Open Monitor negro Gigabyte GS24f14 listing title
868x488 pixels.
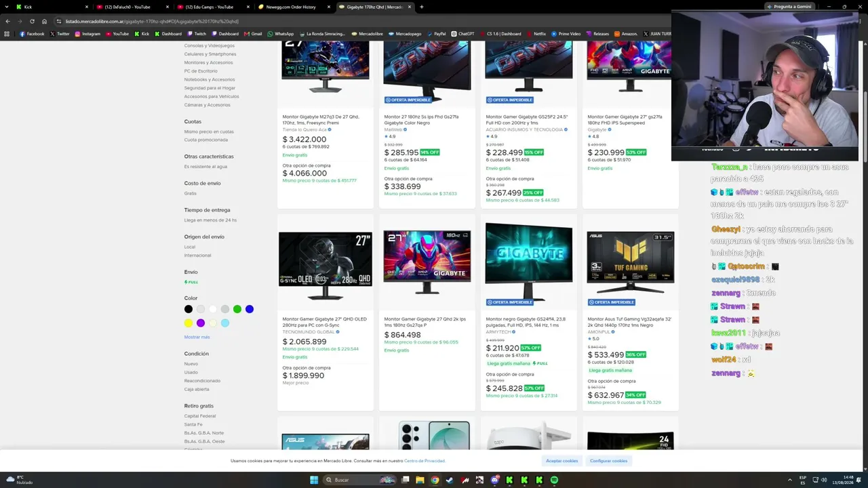[x=527, y=321]
